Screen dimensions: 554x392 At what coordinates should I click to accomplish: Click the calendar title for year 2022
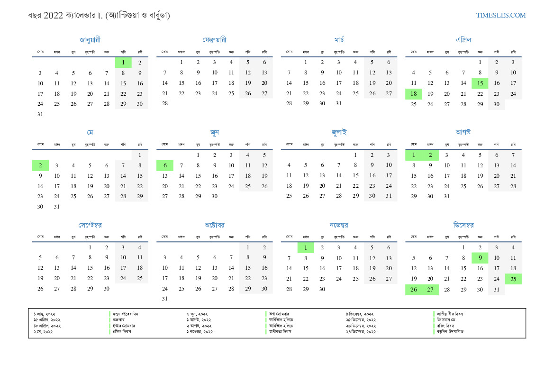coord(99,15)
